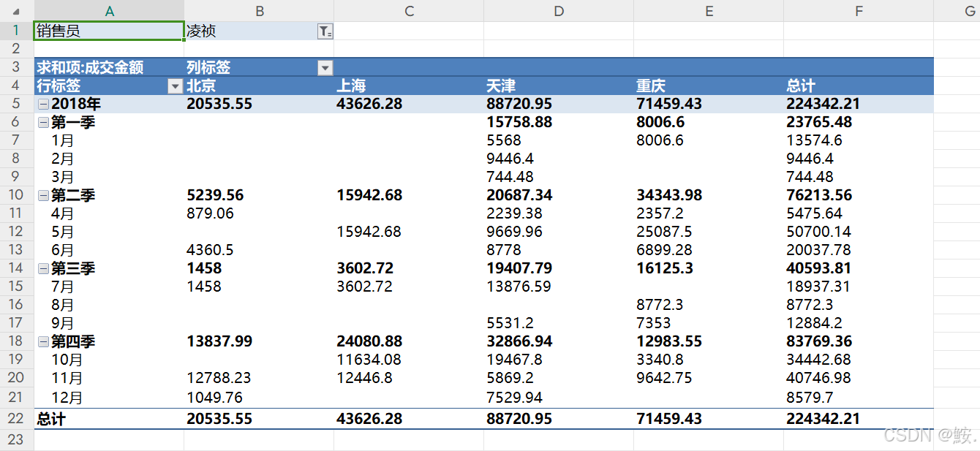This screenshot has width=980, height=451.
Task: Click the value 40593.81 第三季 total
Action: coord(819,269)
